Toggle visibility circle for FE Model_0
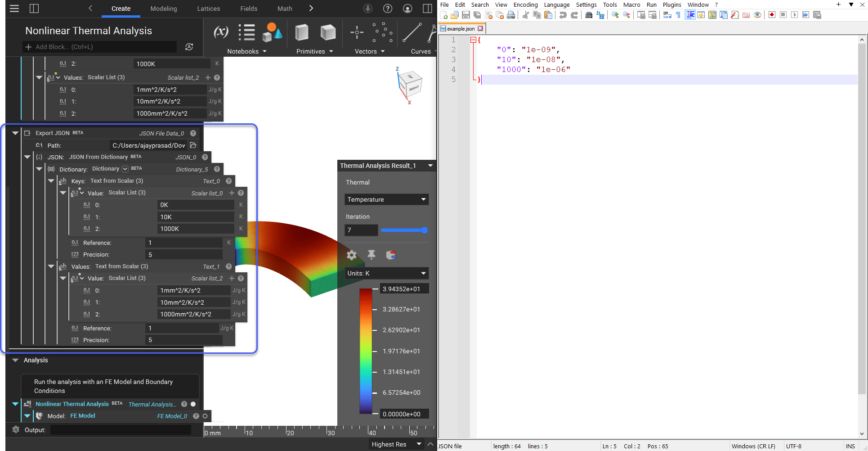The height and width of the screenshot is (451, 868). coord(205,416)
